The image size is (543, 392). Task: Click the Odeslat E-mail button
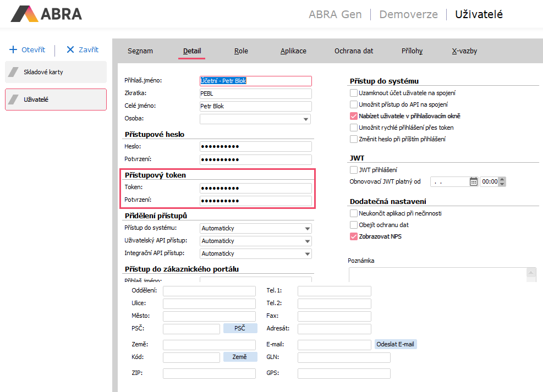click(396, 344)
